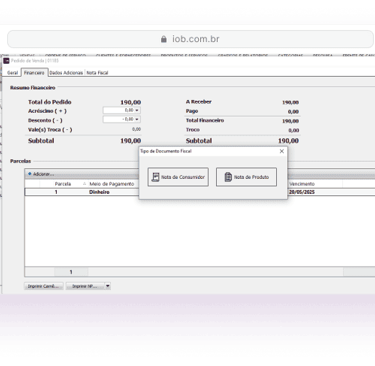Select parcela number 1 in the Dinheiro row
Screen dimensions: 375x366
(56, 192)
